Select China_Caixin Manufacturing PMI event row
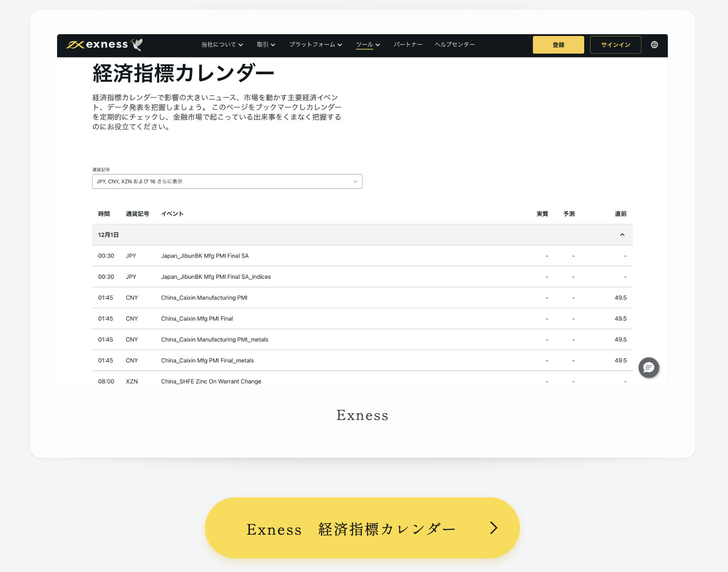The width and height of the screenshot is (728, 572). [204, 298]
